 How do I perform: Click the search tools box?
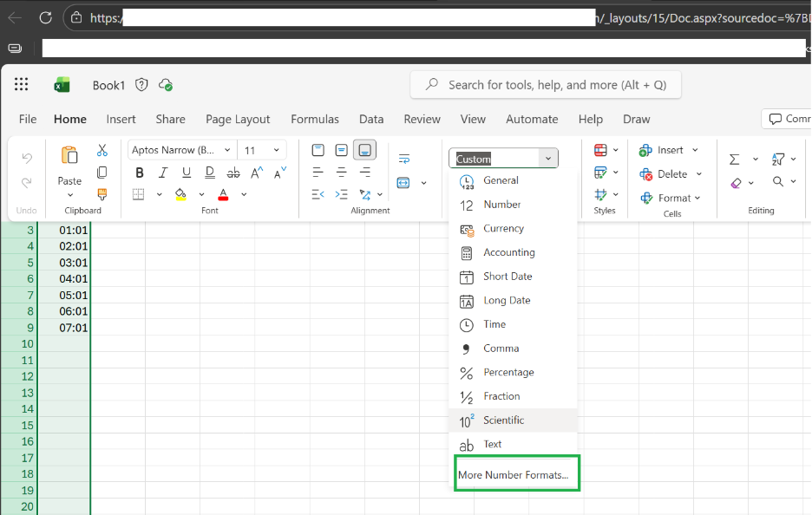click(546, 85)
